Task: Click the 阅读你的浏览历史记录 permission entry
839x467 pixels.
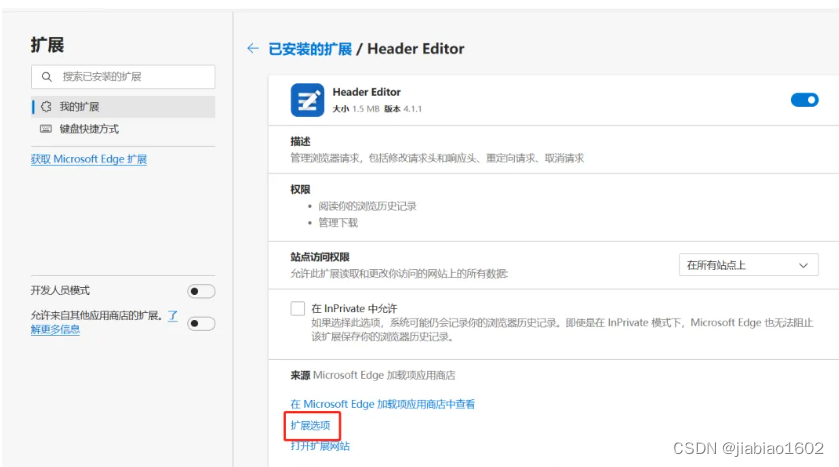Action: [x=367, y=206]
